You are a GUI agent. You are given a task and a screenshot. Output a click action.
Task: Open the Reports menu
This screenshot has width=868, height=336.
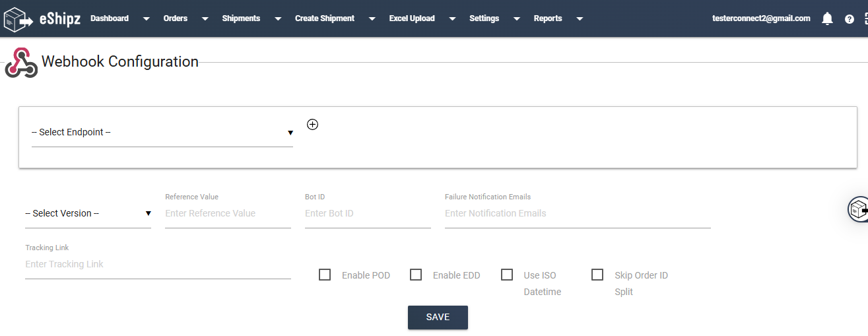pyautogui.click(x=548, y=18)
